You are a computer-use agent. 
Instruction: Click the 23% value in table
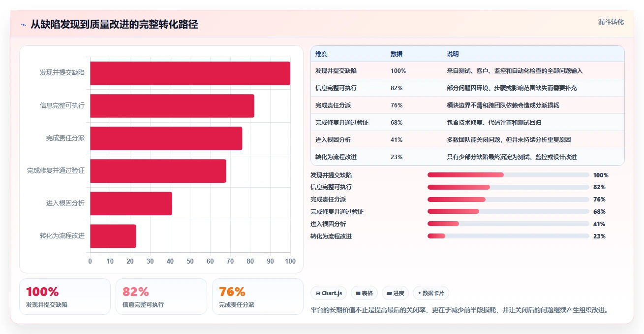(397, 157)
